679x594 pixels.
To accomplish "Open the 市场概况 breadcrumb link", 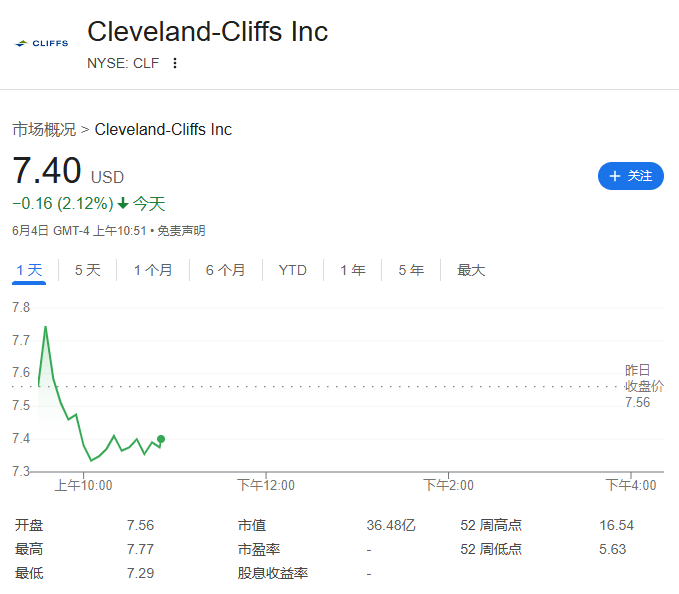I will (x=44, y=129).
